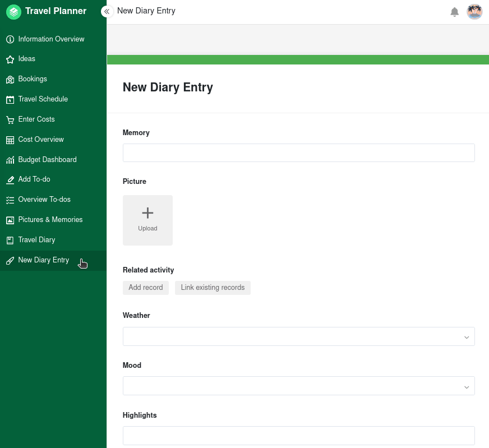Viewport: 489px width, 448px height.
Task: Click the New Diary Entry brush icon
Action: click(x=10, y=261)
